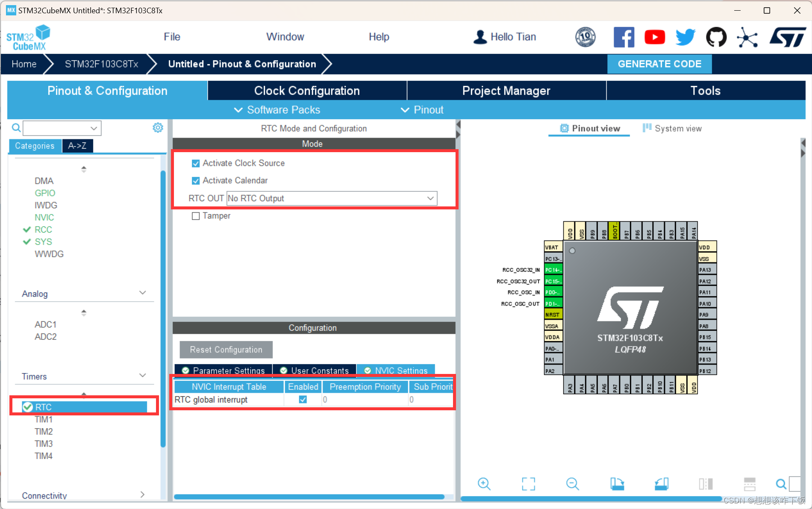The height and width of the screenshot is (509, 812).
Task: Click the GENERATE CODE button
Action: [659, 64]
